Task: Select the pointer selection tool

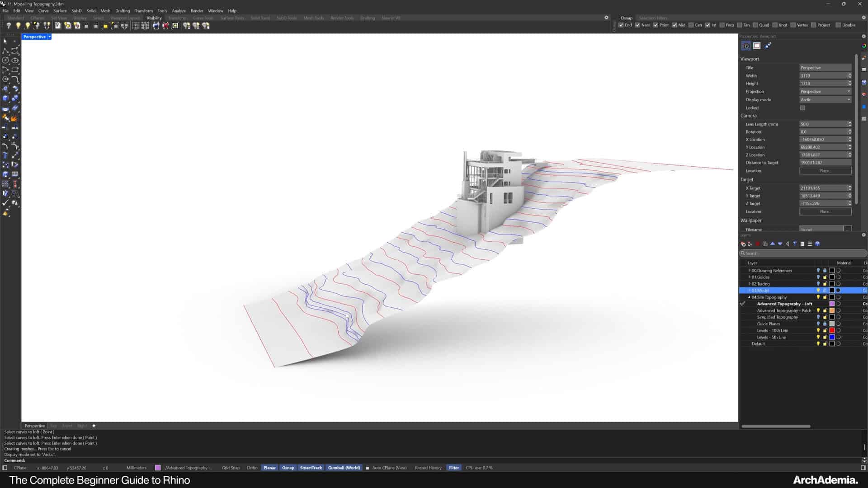Action: tap(5, 41)
